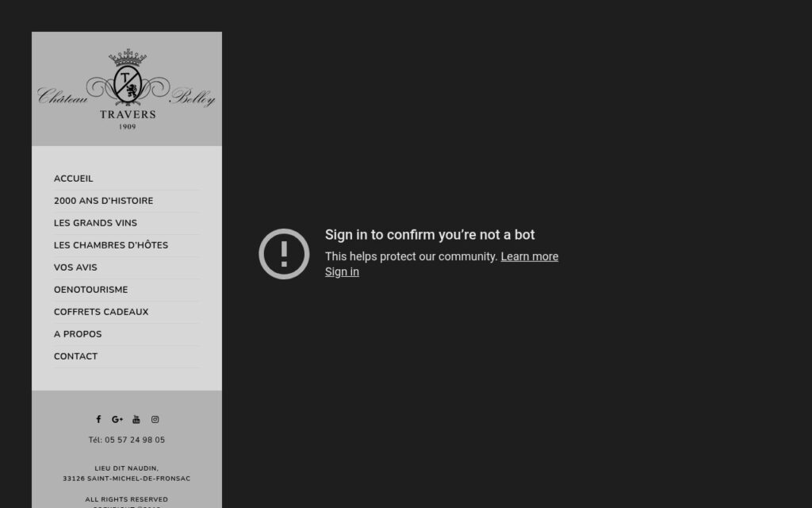
Task: Open the Coffrets Cadeaux page
Action: [x=101, y=312]
